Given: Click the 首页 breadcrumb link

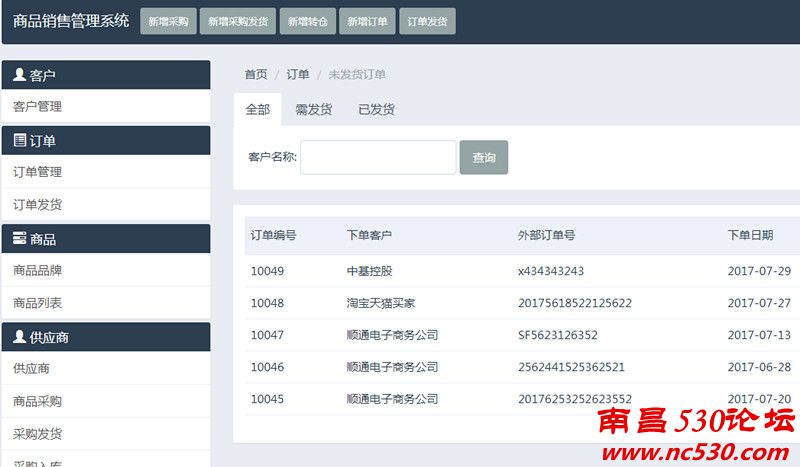Looking at the screenshot, I should click(x=256, y=75).
